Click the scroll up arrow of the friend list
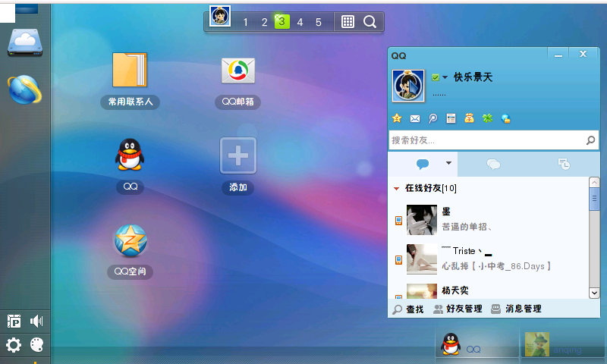This screenshot has height=364, width=607. (x=594, y=182)
